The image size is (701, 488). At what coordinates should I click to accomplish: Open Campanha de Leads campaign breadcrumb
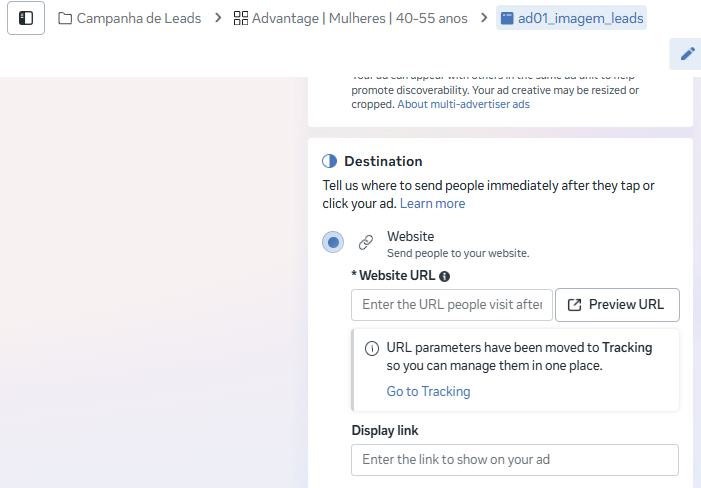(138, 18)
